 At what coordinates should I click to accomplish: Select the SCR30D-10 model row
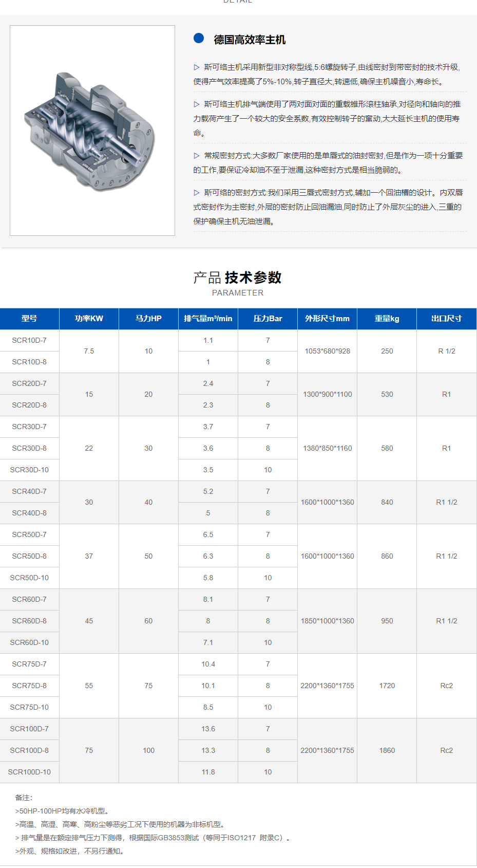29,470
